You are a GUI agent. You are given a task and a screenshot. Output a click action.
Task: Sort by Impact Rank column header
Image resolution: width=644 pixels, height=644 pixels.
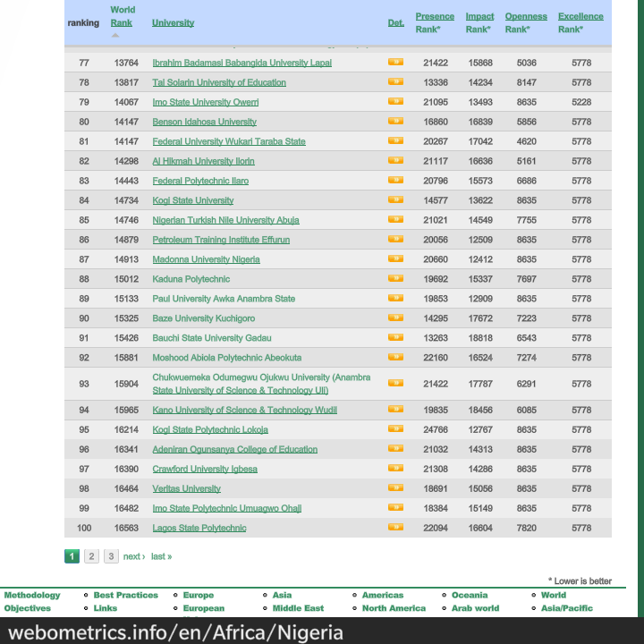coord(479,17)
